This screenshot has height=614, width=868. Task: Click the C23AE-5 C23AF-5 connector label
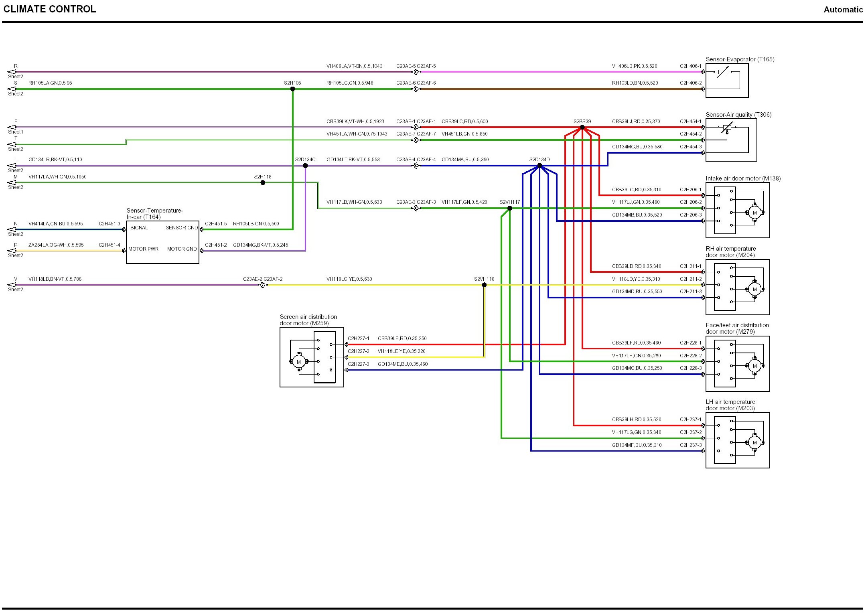point(416,66)
